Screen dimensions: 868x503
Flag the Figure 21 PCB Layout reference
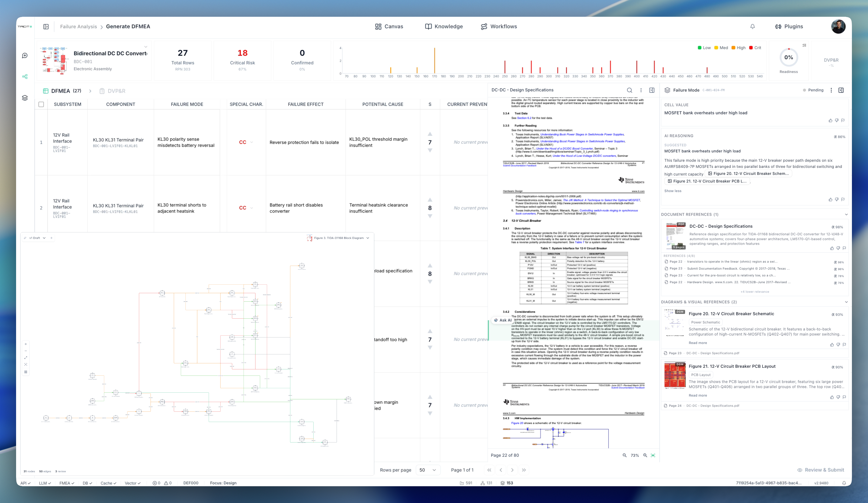point(844,397)
